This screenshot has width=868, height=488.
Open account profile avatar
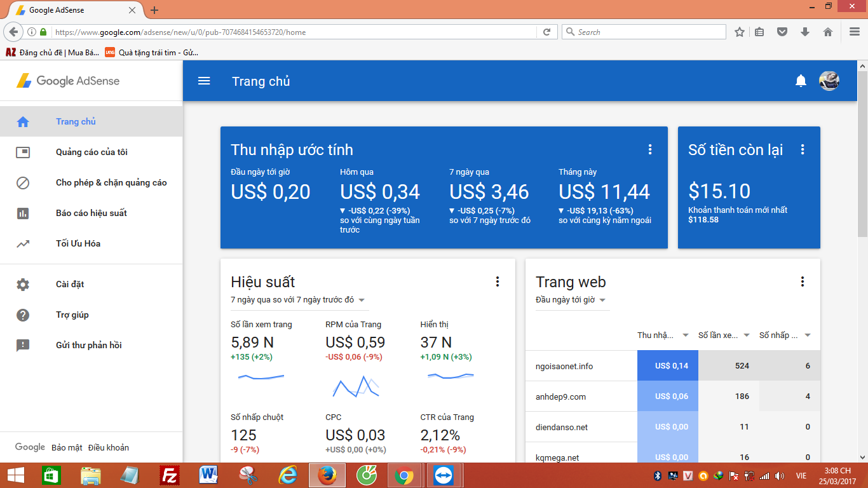click(x=829, y=81)
